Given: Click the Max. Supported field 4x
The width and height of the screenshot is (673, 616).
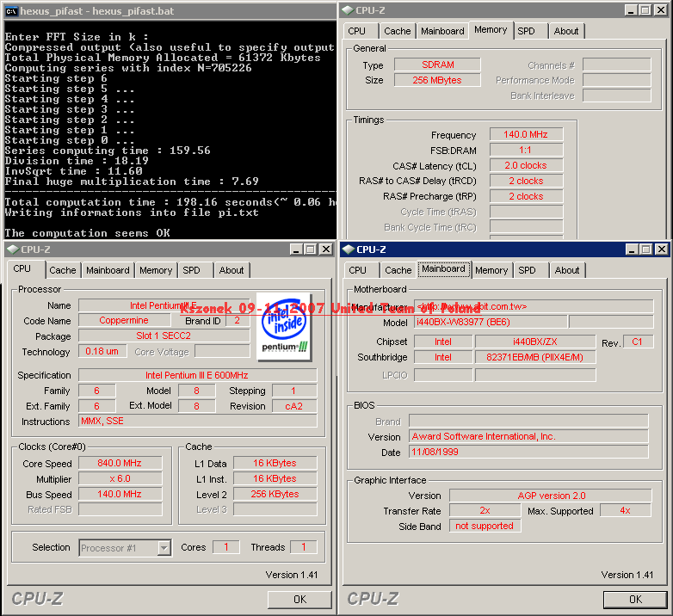Looking at the screenshot, I should [626, 510].
